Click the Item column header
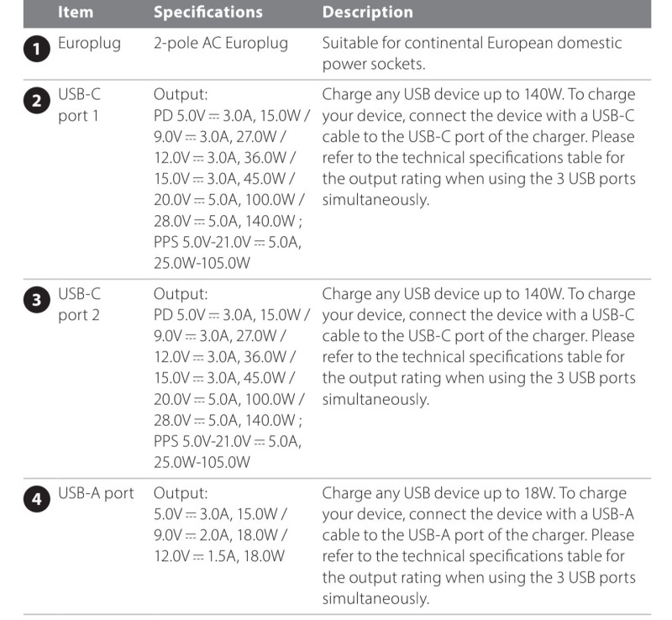The image size is (672, 620). (x=76, y=13)
